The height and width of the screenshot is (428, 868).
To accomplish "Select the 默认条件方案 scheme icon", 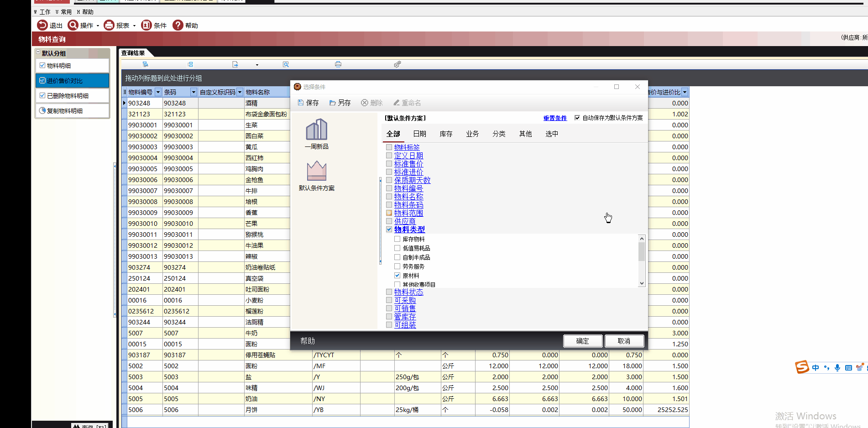I will tap(316, 171).
